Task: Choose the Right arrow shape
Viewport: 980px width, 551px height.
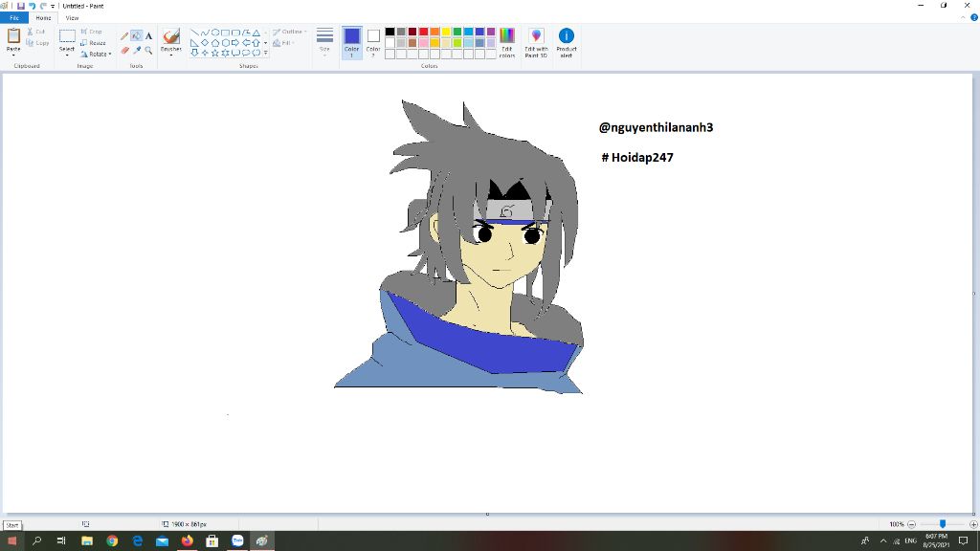Action: tap(235, 43)
